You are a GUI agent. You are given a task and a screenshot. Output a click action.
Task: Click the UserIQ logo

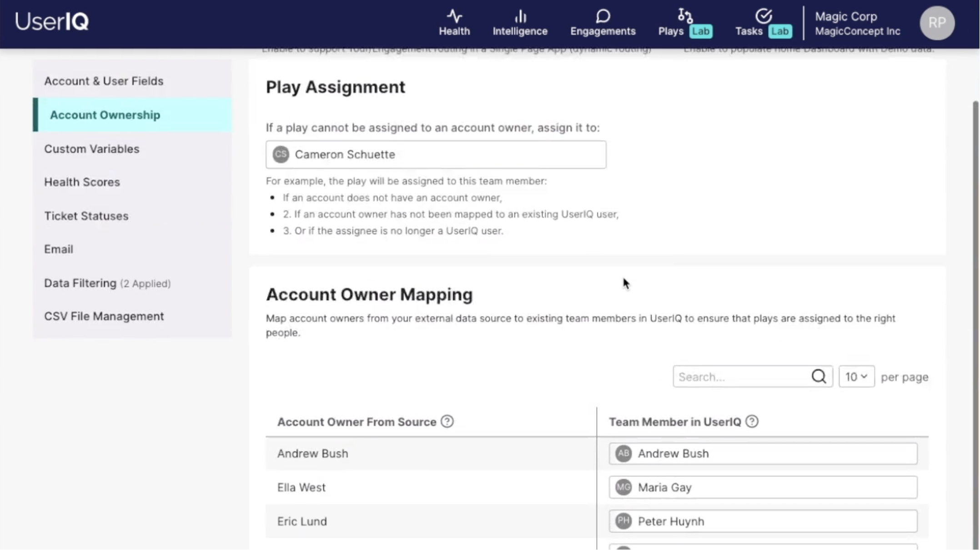tap(52, 21)
